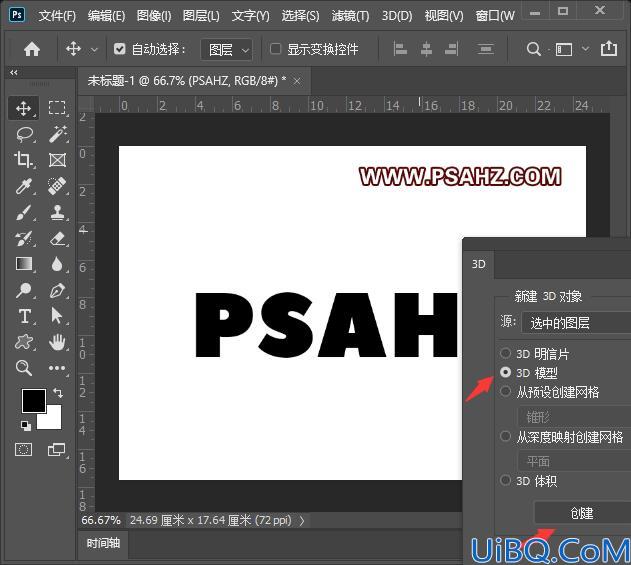Select the 从预设创建网格 radio option
631x565 pixels.
[x=505, y=391]
